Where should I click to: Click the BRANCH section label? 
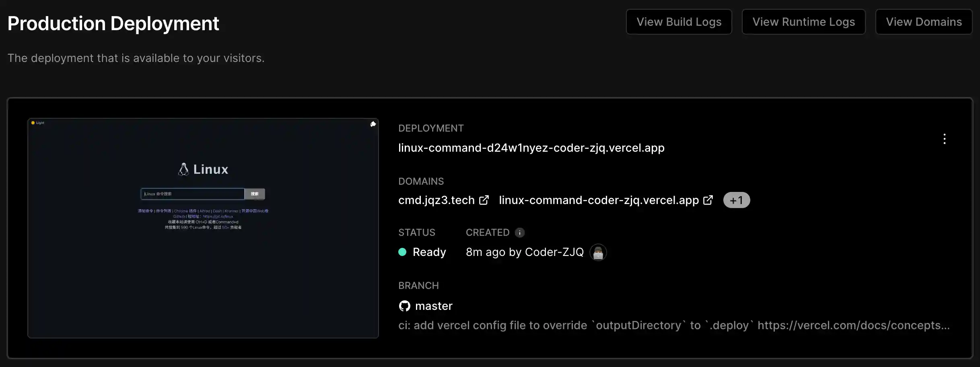click(418, 286)
